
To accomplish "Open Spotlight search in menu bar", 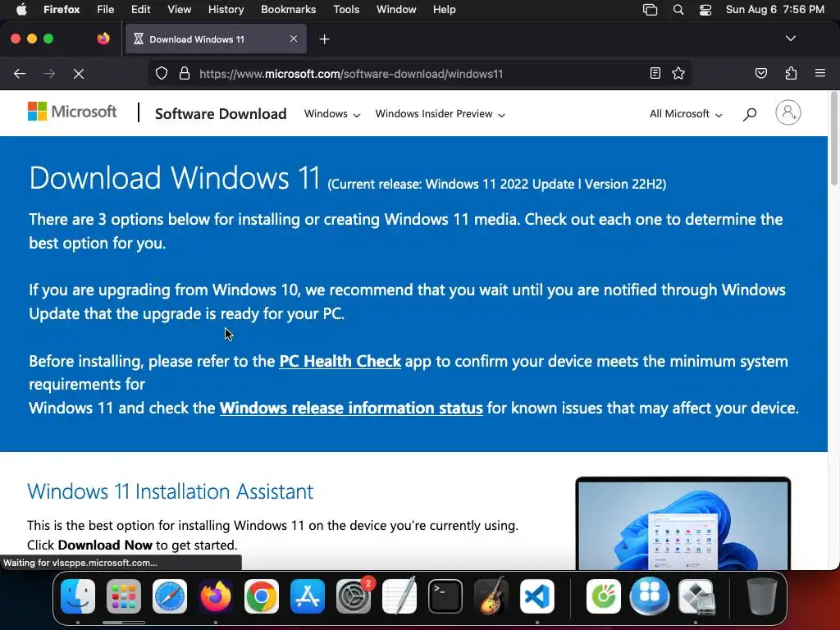I will click(x=678, y=10).
